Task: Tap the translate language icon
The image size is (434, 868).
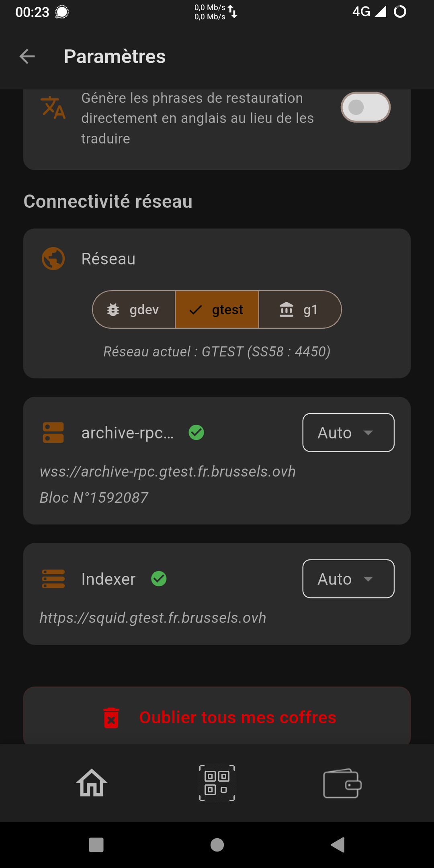Action: point(53,108)
